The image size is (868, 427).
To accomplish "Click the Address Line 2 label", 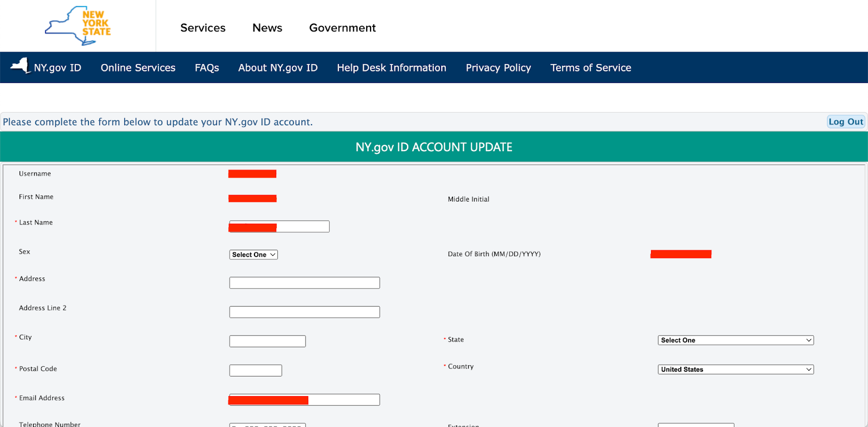I will pos(43,308).
